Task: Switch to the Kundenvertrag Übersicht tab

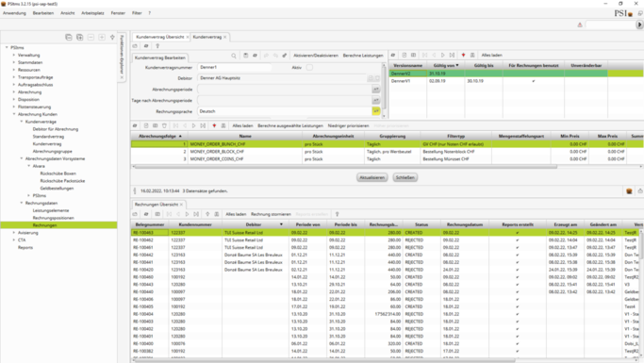Action: (x=160, y=37)
